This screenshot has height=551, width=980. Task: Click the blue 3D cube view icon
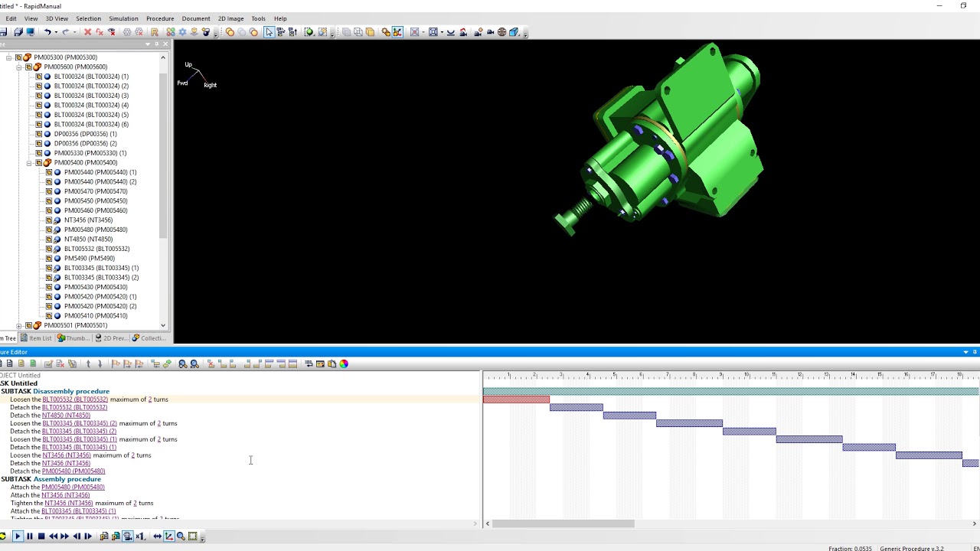(x=514, y=32)
